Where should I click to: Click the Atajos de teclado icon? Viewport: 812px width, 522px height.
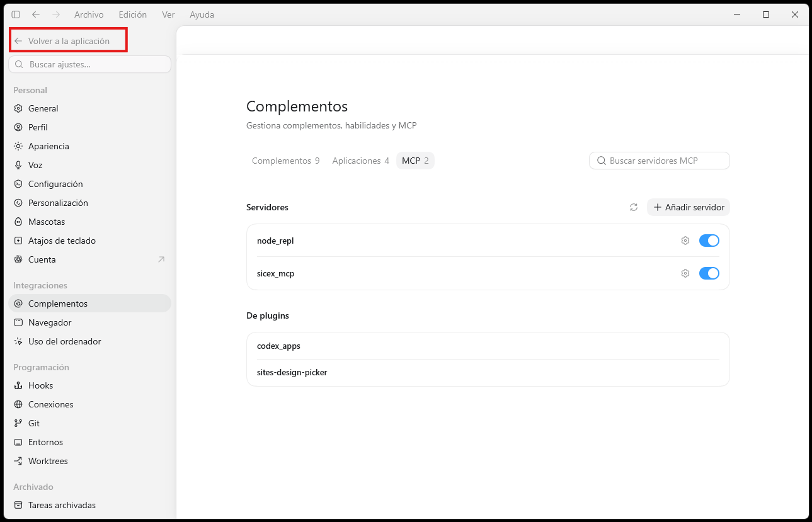tap(18, 241)
